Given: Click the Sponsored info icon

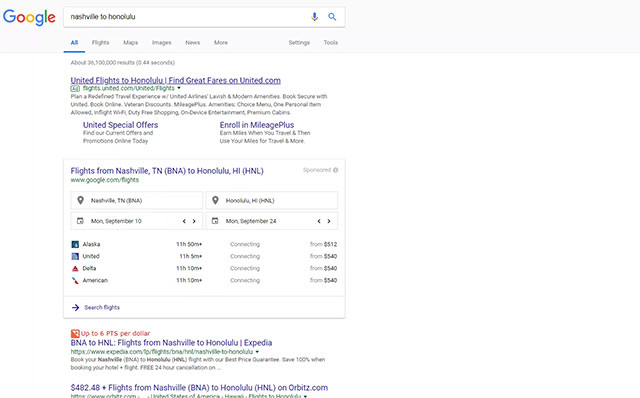Looking at the screenshot, I should [336, 170].
